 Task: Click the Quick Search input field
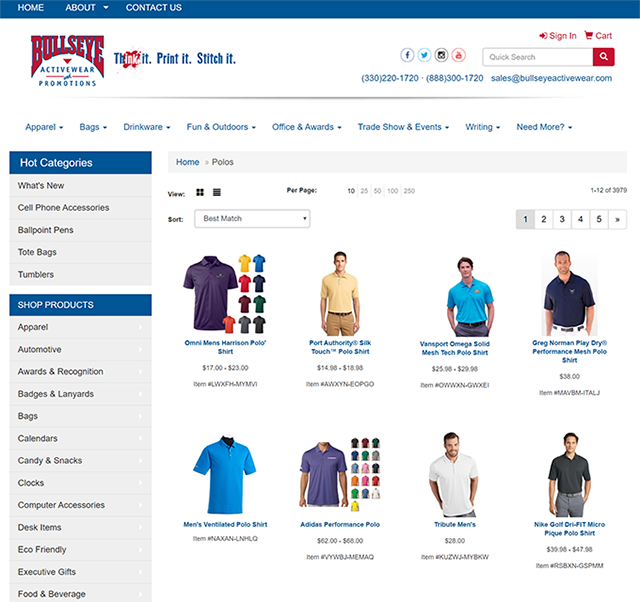[537, 57]
